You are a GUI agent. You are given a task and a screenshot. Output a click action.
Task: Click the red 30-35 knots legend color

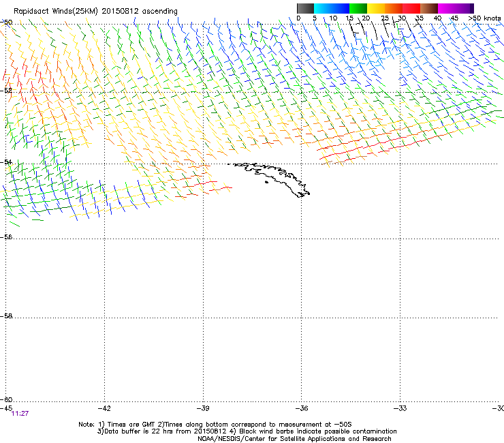point(411,8)
